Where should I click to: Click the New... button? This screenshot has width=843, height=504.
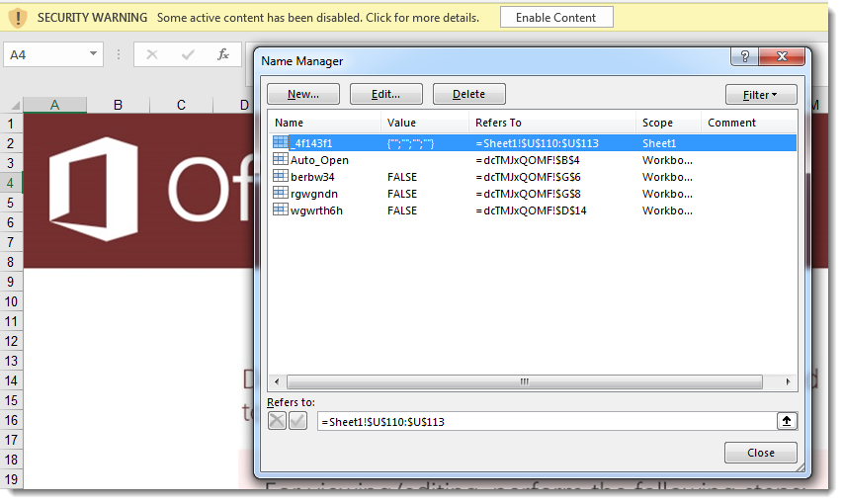coord(302,95)
